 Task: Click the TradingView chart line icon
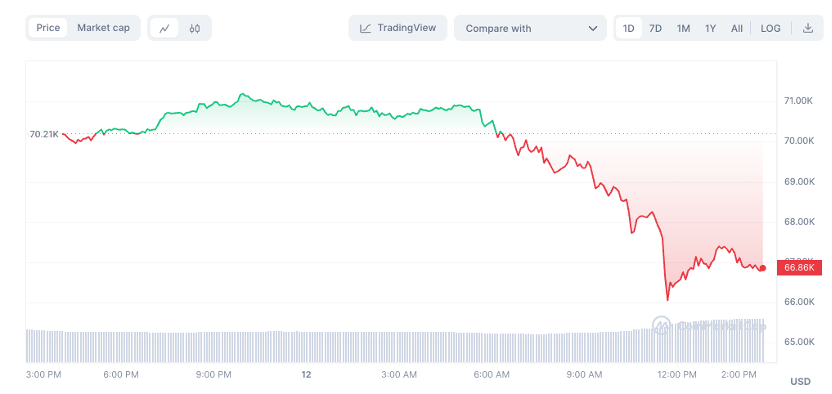pos(365,28)
